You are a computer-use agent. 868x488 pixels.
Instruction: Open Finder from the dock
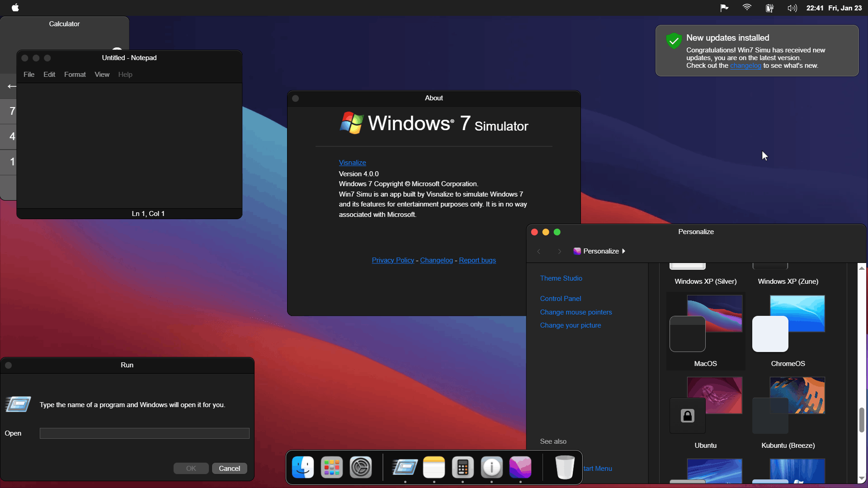(x=303, y=467)
